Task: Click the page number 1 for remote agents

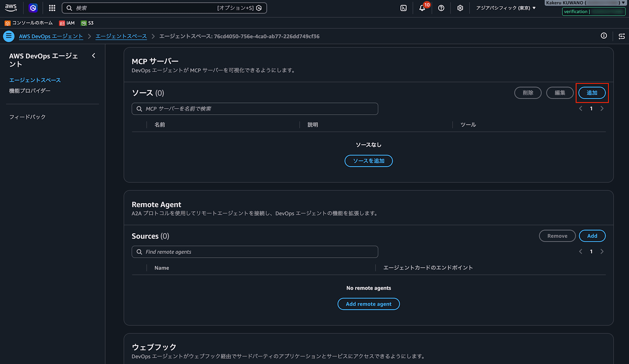Action: tap(591, 251)
